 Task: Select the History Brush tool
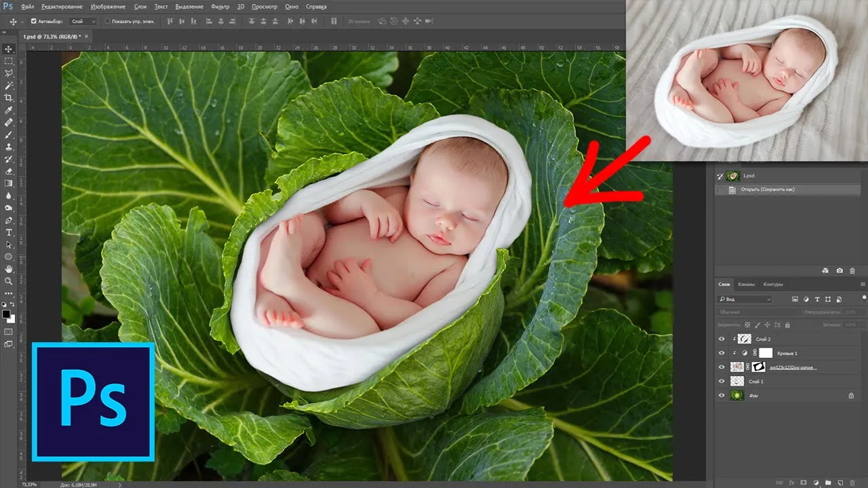[9, 159]
